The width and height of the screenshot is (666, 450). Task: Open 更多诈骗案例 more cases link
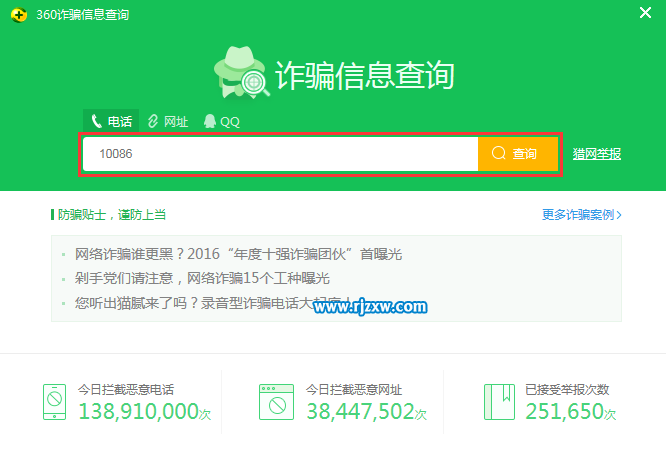coord(581,215)
